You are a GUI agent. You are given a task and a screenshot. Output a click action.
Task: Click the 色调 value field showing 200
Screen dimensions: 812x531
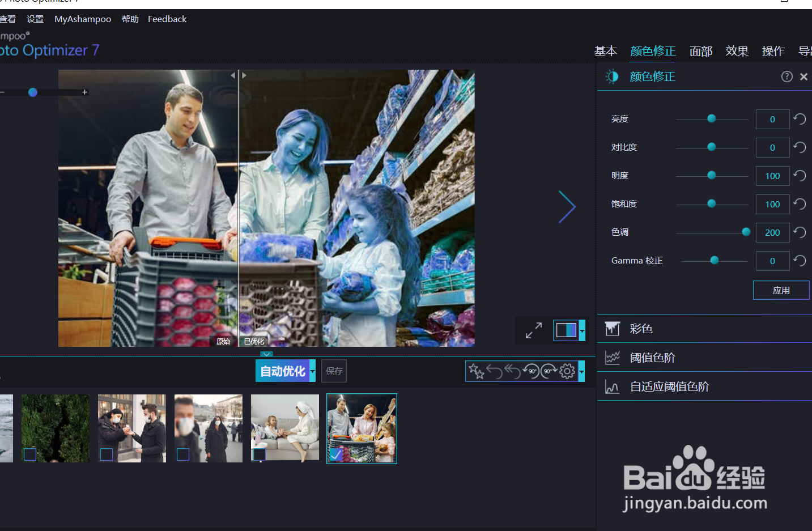tap(772, 232)
